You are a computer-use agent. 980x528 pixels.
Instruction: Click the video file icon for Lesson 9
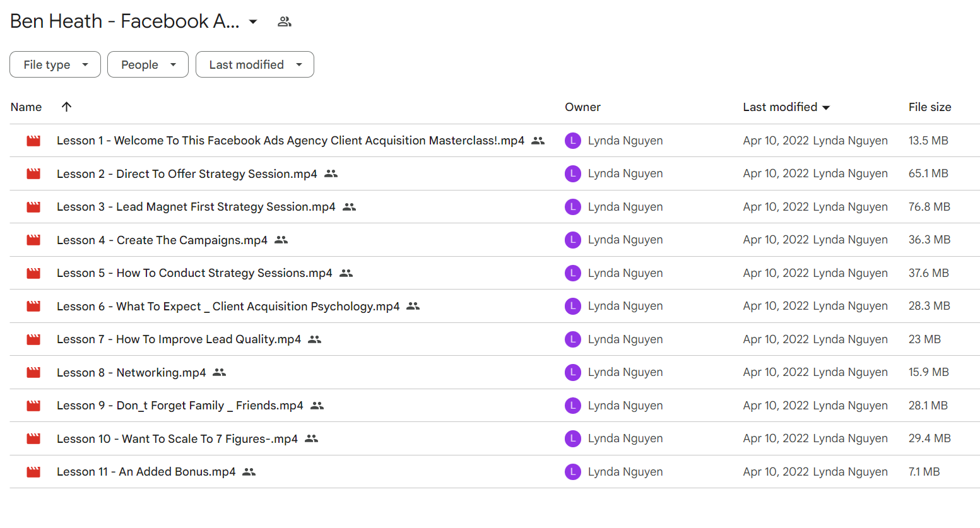point(33,406)
